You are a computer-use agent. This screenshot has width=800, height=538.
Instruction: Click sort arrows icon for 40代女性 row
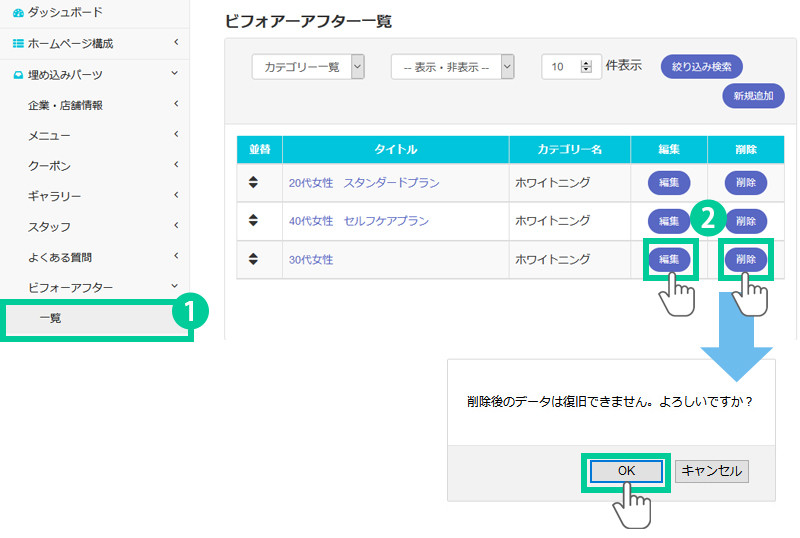[x=254, y=220]
